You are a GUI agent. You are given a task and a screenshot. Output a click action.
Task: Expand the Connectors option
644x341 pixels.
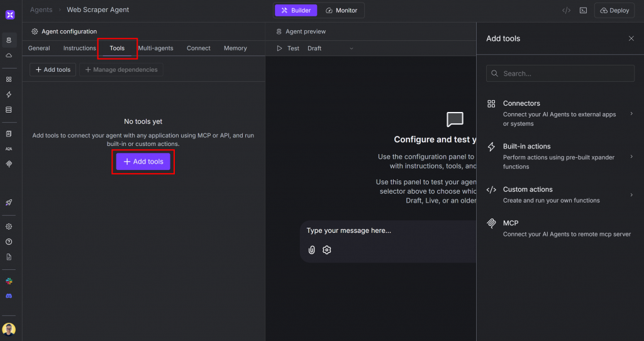point(560,113)
